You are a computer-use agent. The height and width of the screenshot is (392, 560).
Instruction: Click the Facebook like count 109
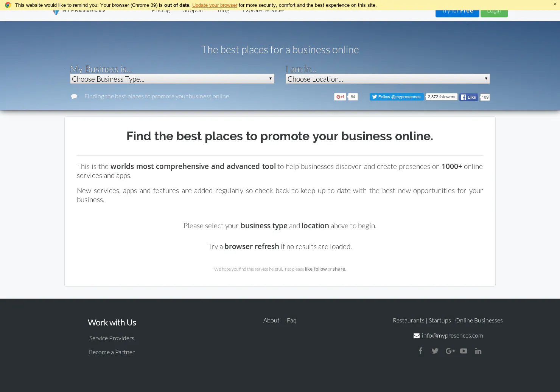click(x=485, y=97)
